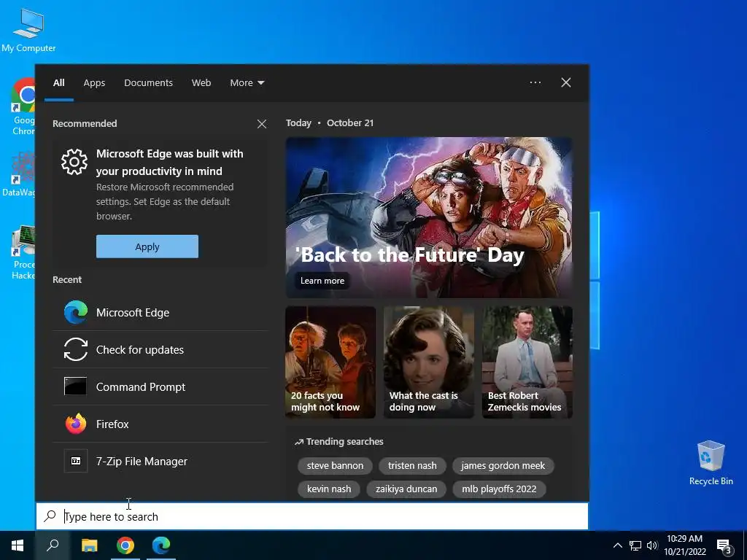This screenshot has height=560, width=747.
Task: Open the 'Back to the Future' Day hero image
Action: pos(429,217)
